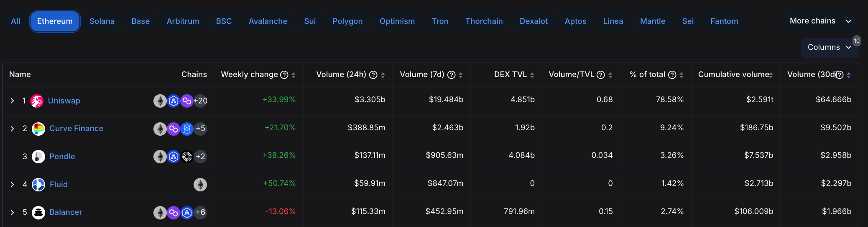Screen dimensions: 868x227
Task: Click the Fluid logo icon
Action: coord(38,185)
